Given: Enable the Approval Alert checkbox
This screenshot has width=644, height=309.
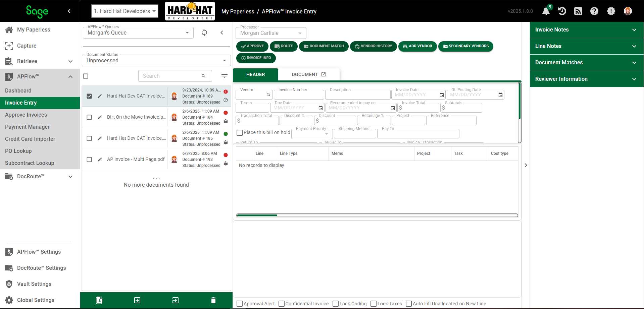Looking at the screenshot, I should (240, 304).
